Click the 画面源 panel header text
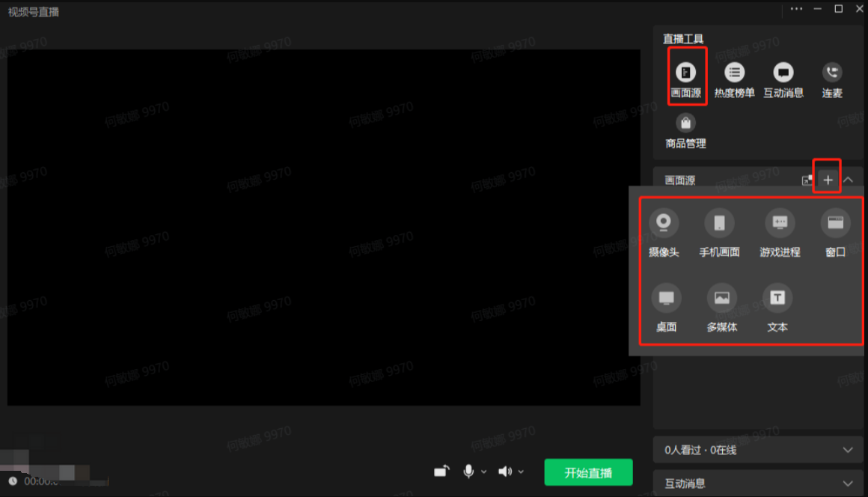868x497 pixels. pos(679,180)
